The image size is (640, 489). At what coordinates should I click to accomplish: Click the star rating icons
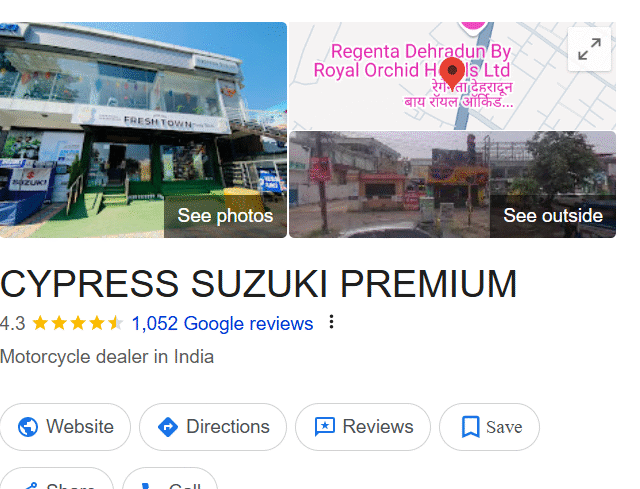click(x=78, y=323)
